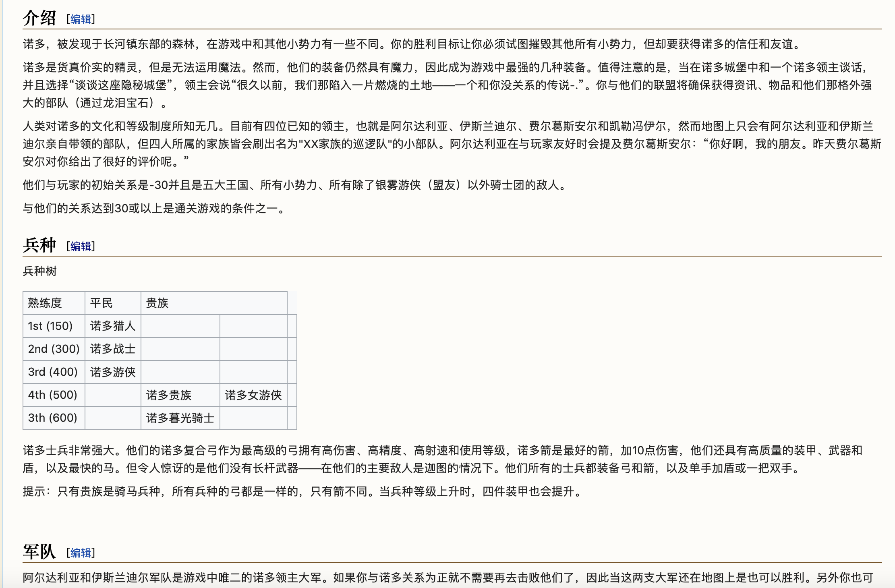The height and width of the screenshot is (588, 895).
Task: Click the 3th (600) table cell
Action: 54,418
